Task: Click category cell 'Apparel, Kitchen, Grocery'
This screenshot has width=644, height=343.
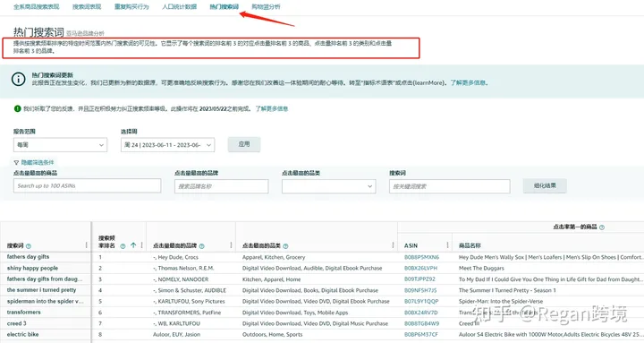Action: pos(274,257)
